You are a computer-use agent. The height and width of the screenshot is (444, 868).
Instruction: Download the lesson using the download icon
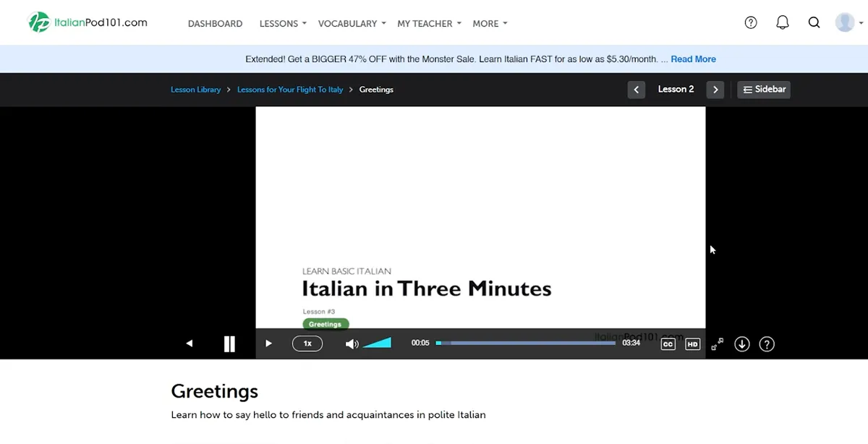741,343
